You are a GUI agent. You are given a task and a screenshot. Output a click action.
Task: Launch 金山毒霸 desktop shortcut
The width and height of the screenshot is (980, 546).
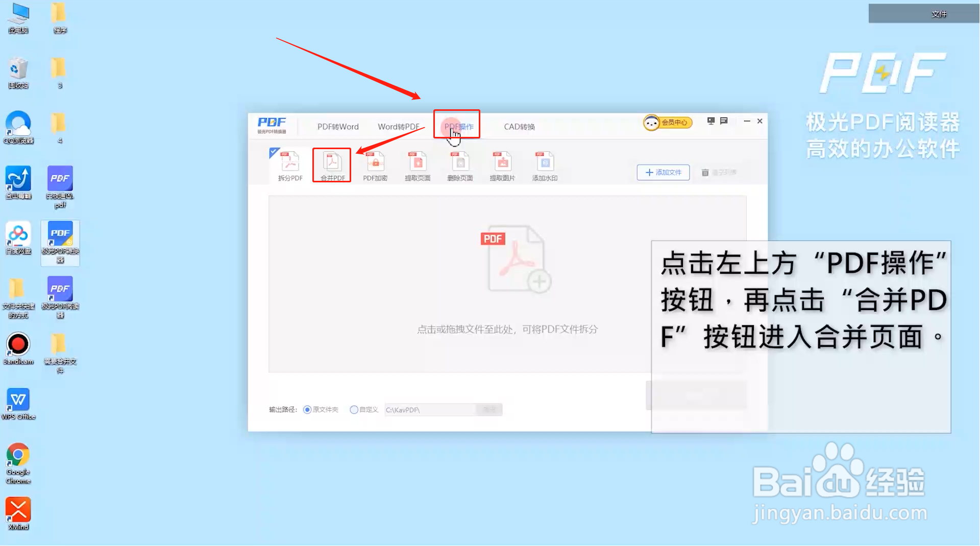tap(18, 183)
